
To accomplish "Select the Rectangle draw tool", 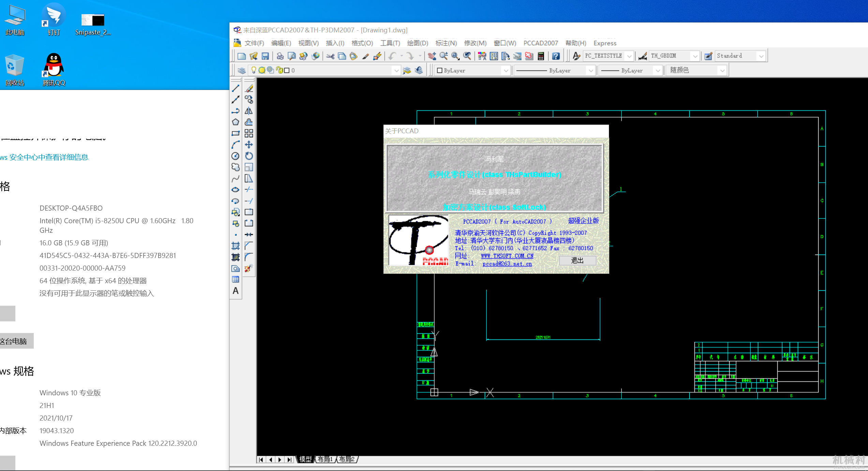I will (236, 133).
